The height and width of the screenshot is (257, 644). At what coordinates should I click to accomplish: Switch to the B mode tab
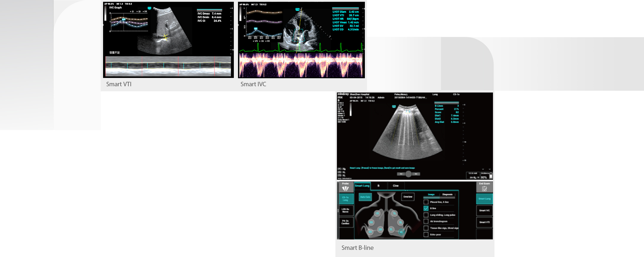[x=379, y=186]
